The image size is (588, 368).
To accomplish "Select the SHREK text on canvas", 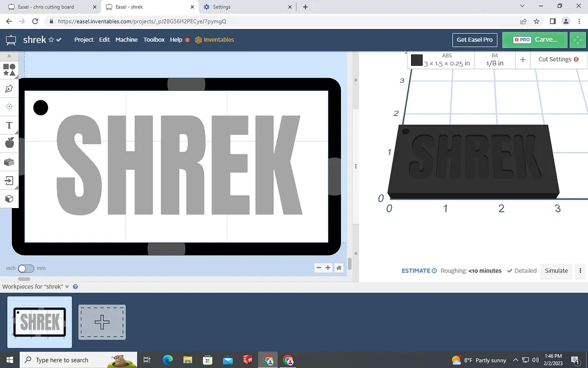I will click(179, 164).
